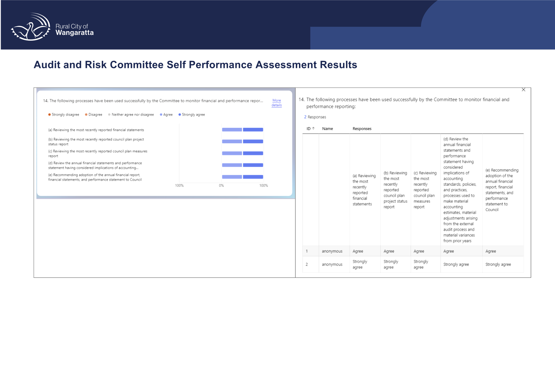Click the chart label '(c) Reviewing the most recently reported council plan measures report'
The width and height of the screenshot is (555, 392).
coord(98,153)
